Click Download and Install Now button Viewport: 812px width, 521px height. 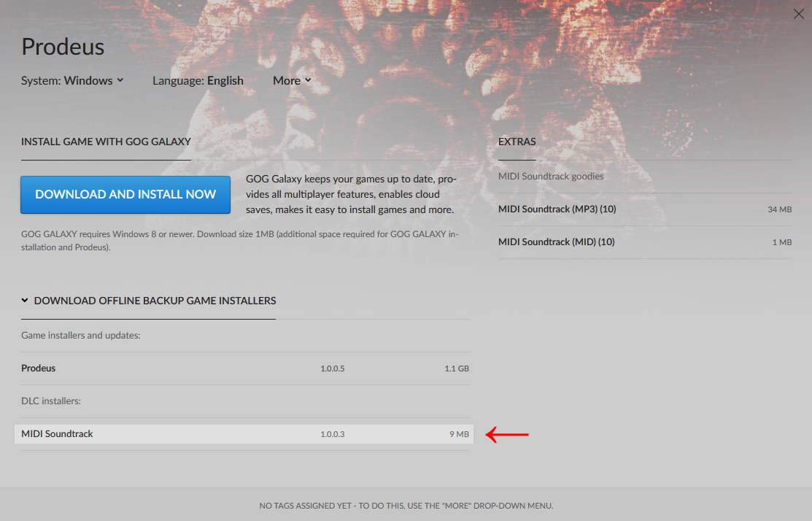tap(125, 194)
